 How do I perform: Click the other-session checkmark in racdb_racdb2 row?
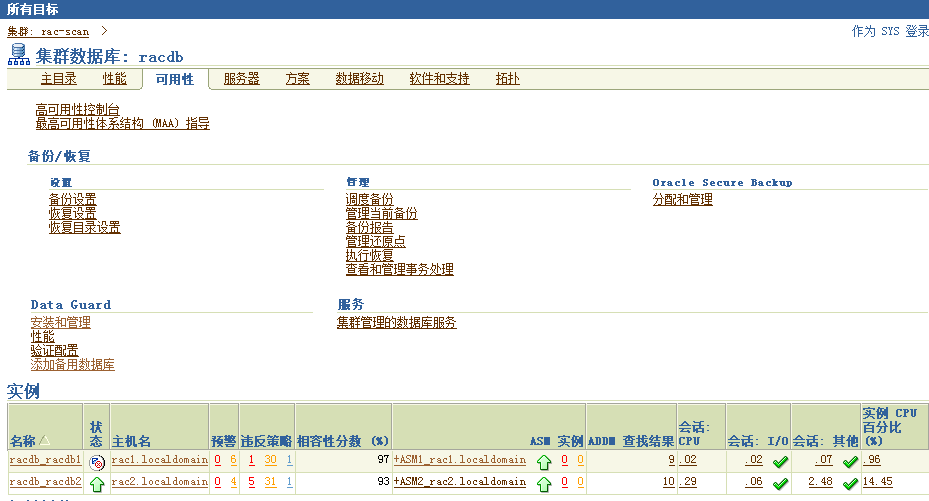[x=850, y=484]
